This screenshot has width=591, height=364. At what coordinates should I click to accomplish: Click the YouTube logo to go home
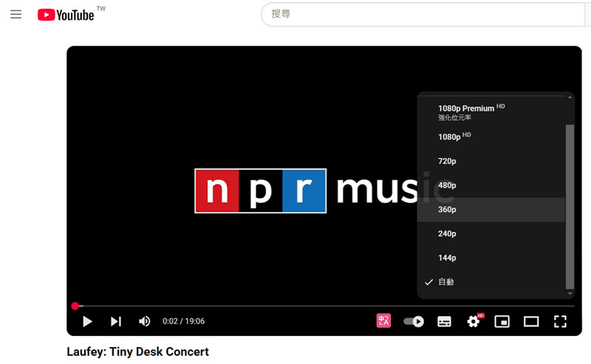(66, 15)
